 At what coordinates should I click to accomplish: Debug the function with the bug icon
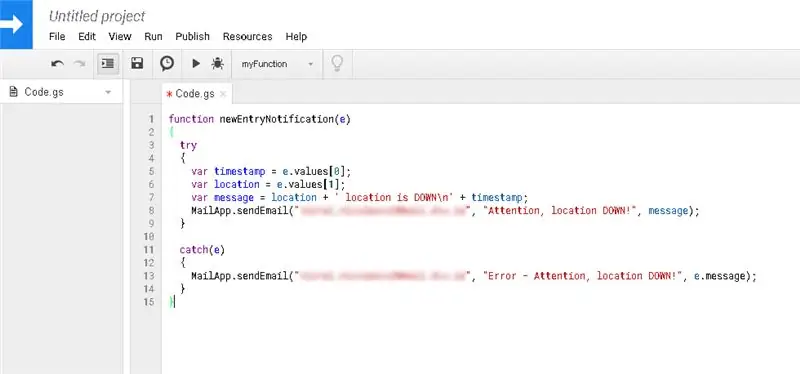218,64
